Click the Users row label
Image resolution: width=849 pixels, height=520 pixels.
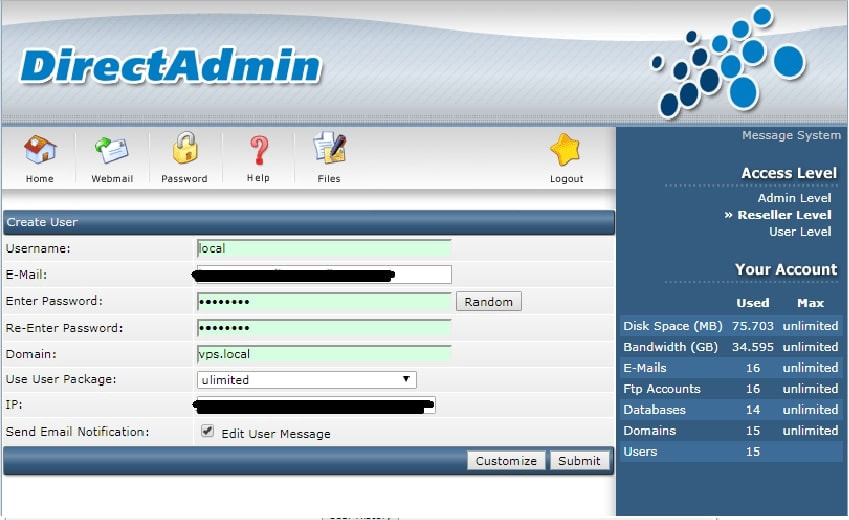click(640, 452)
